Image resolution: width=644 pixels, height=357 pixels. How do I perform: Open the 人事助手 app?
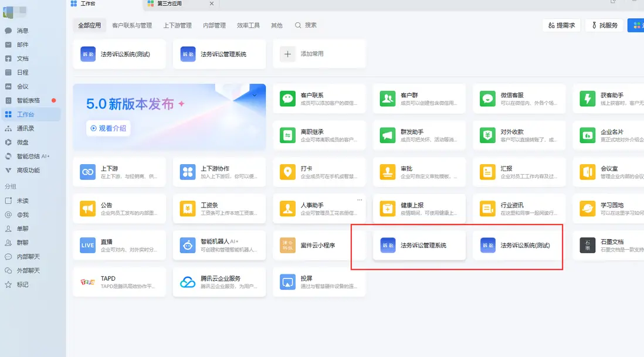319,209
